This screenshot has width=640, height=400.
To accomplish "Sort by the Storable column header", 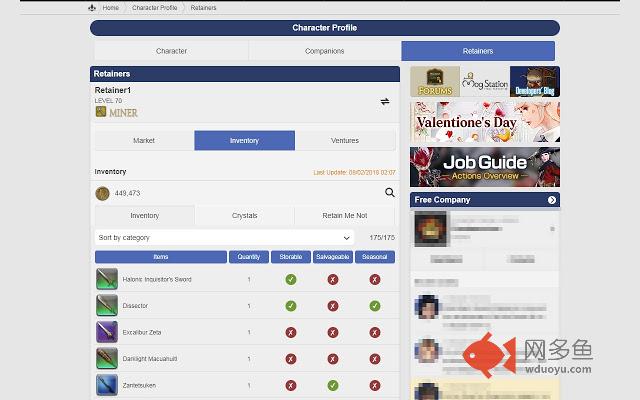I will (291, 257).
